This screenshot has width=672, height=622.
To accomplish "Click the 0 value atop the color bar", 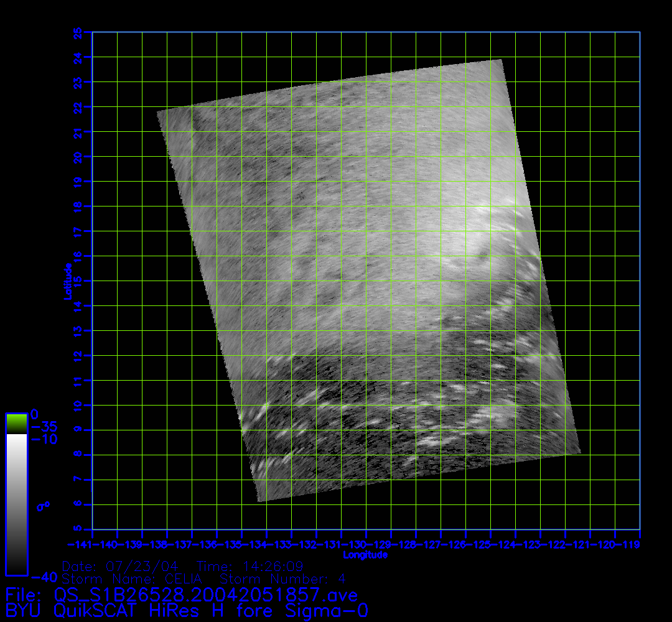I will pos(35,414).
